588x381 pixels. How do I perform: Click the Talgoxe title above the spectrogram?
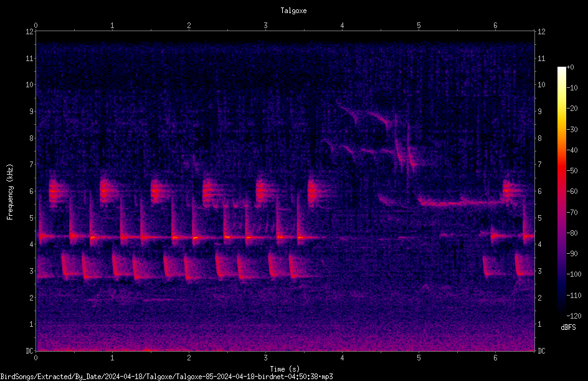[x=293, y=11]
